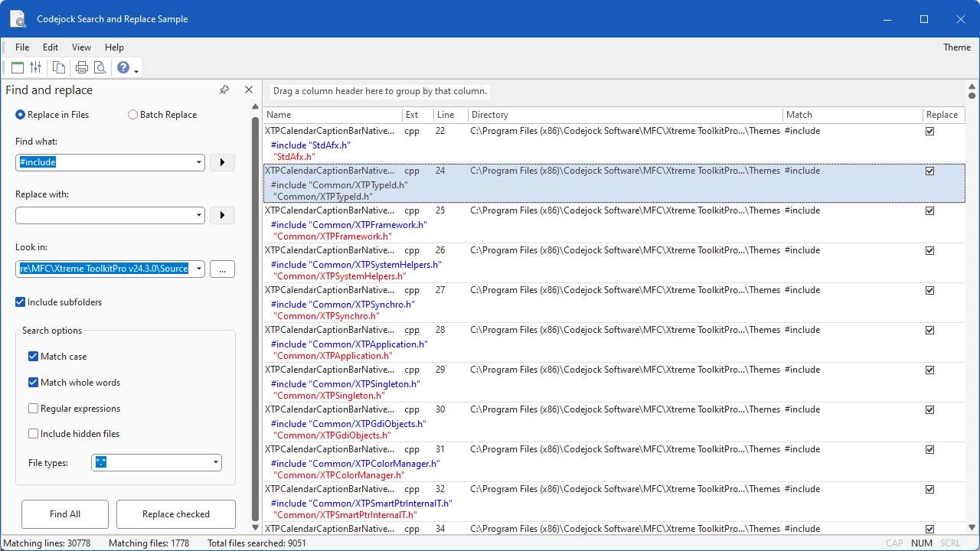Click the Ext column header
Viewport: 980px width, 551px height.
tap(418, 115)
